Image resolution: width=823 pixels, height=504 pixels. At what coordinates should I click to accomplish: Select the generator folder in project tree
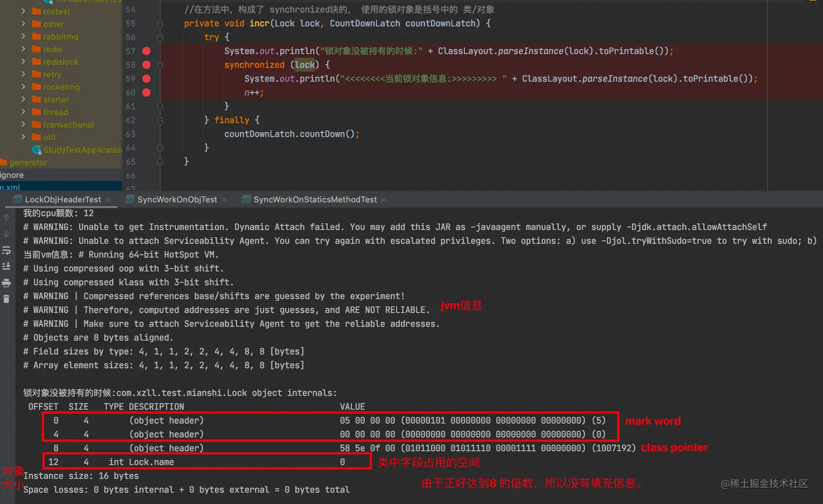point(28,162)
